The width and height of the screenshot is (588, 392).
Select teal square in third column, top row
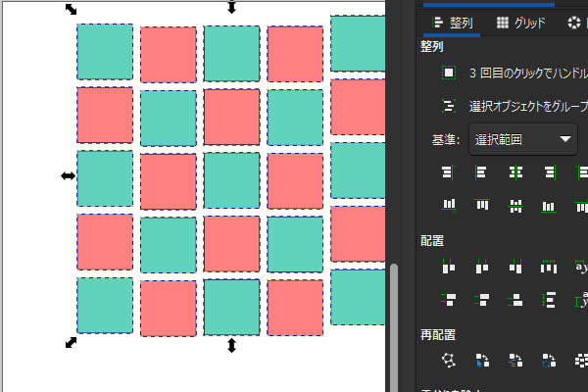(231, 53)
